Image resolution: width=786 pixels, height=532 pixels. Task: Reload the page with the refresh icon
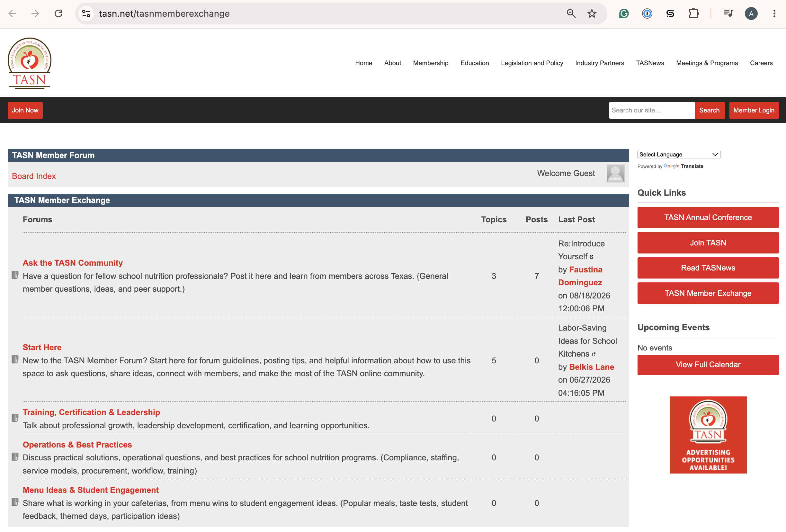pos(58,13)
